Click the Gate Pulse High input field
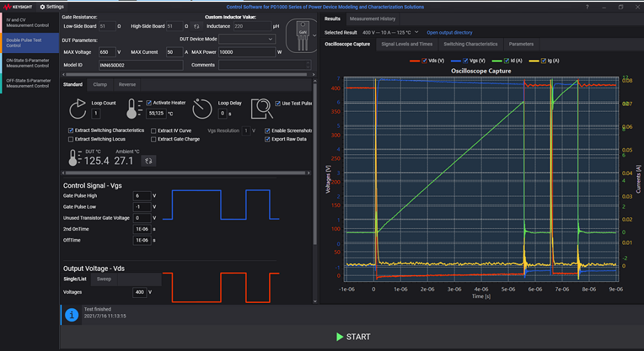 tap(141, 196)
